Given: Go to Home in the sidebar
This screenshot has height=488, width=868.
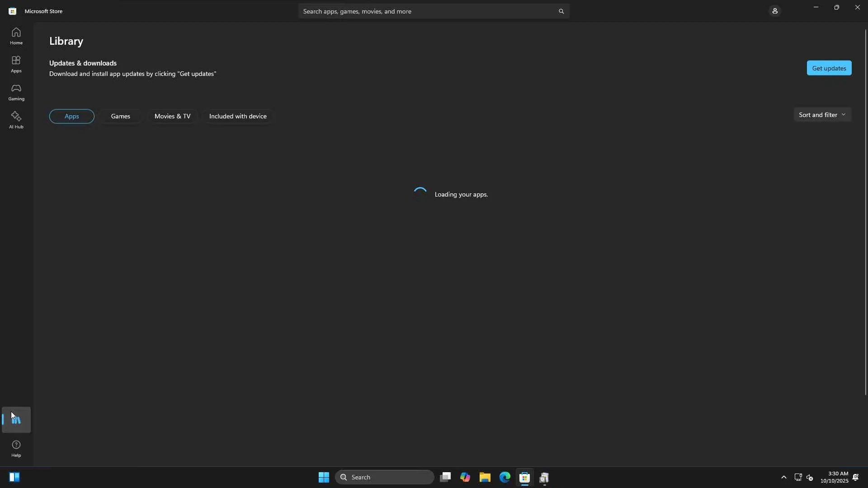Looking at the screenshot, I should [x=16, y=36].
